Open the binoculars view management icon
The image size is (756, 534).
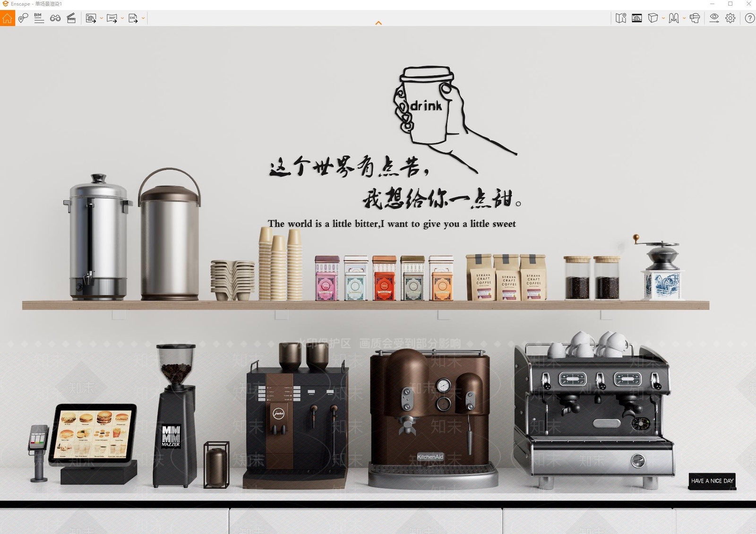point(55,18)
